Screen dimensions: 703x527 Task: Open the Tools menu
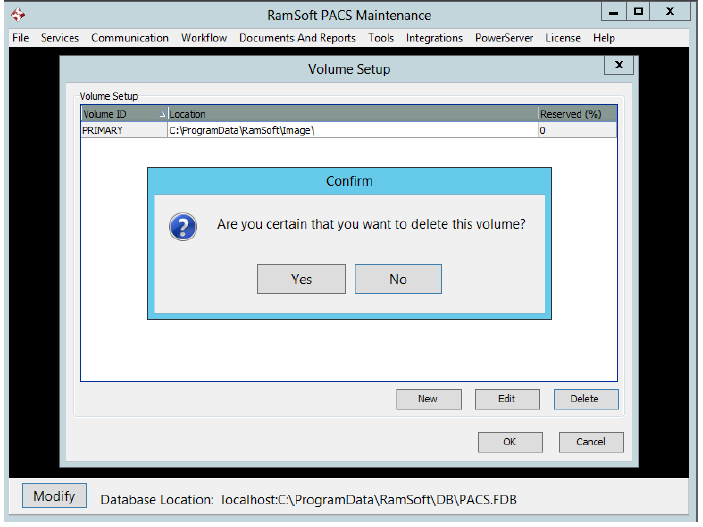381,38
